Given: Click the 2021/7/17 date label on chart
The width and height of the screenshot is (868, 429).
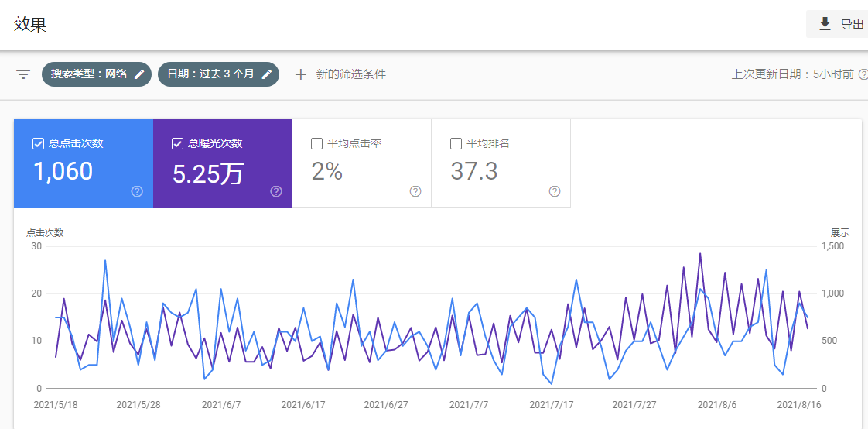Looking at the screenshot, I should click(552, 405).
